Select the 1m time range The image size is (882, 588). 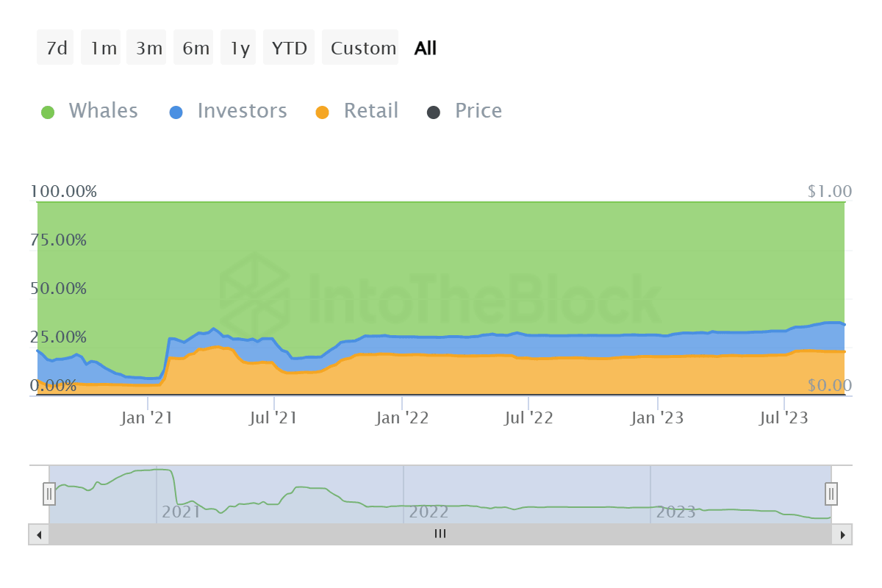[x=103, y=49]
